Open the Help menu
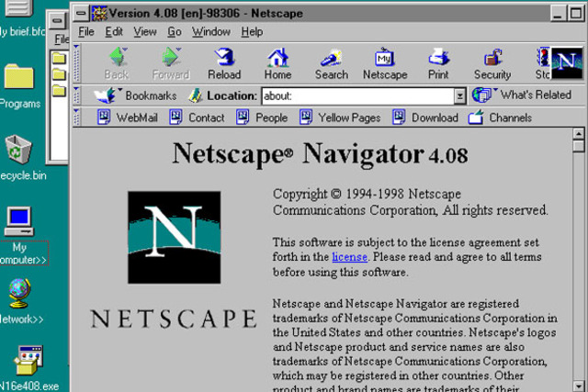This screenshot has width=588, height=392. pos(252,32)
